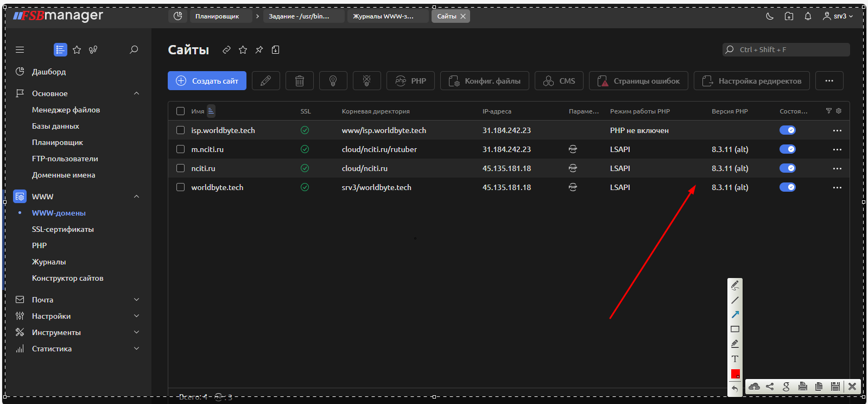Expand the Почта sidebar section
This screenshot has height=404, width=868.
[136, 300]
